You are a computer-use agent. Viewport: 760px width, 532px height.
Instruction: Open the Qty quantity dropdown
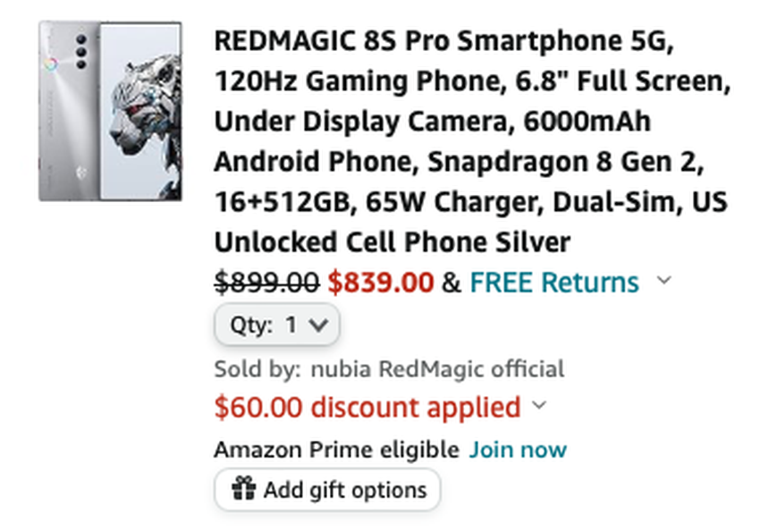coord(276,325)
